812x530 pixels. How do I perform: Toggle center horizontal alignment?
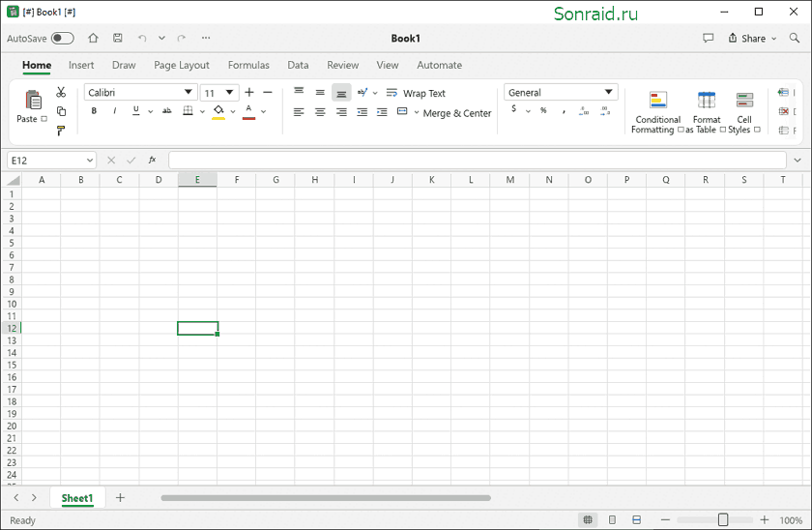(x=320, y=112)
